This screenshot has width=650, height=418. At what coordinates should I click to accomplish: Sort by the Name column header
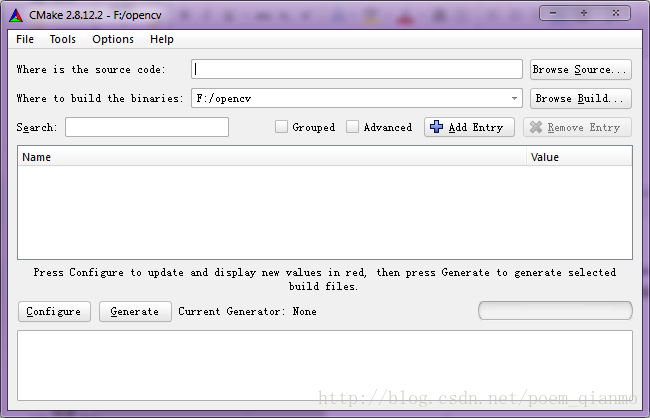[272, 157]
